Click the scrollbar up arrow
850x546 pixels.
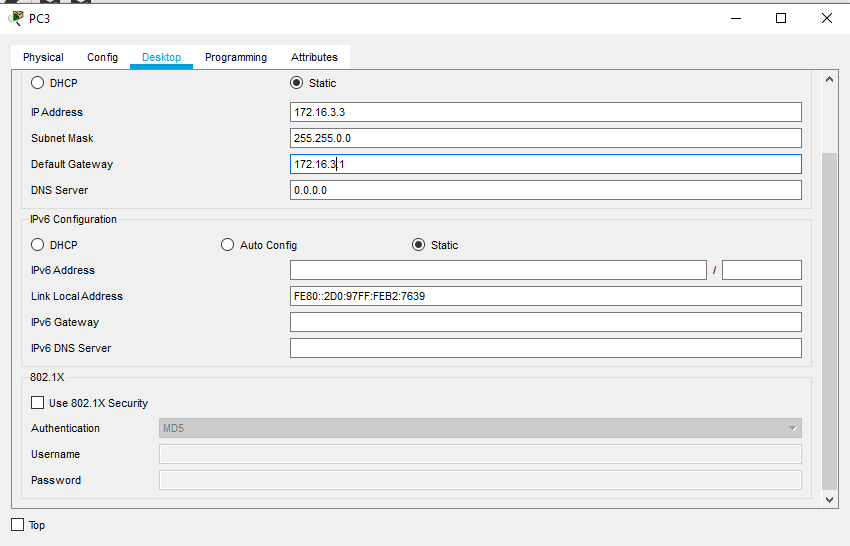pyautogui.click(x=829, y=80)
